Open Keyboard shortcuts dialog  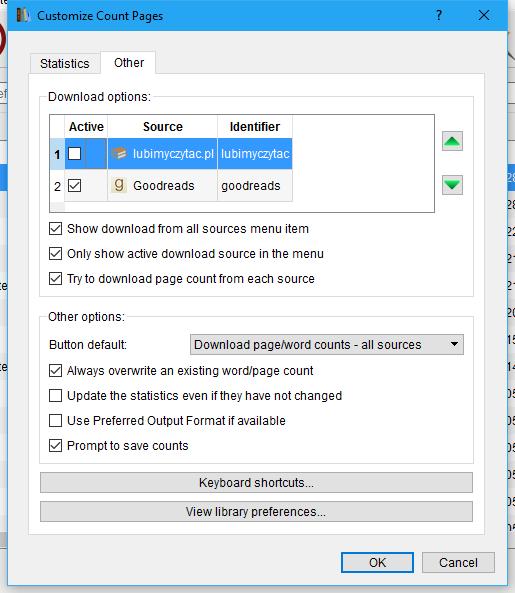click(x=256, y=483)
